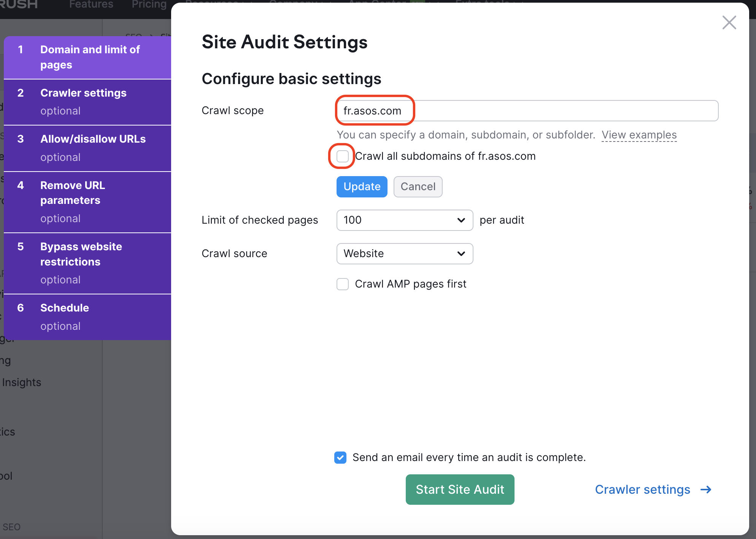This screenshot has height=539, width=756.
Task: Click the arrow next to Crawler settings
Action: tap(706, 490)
